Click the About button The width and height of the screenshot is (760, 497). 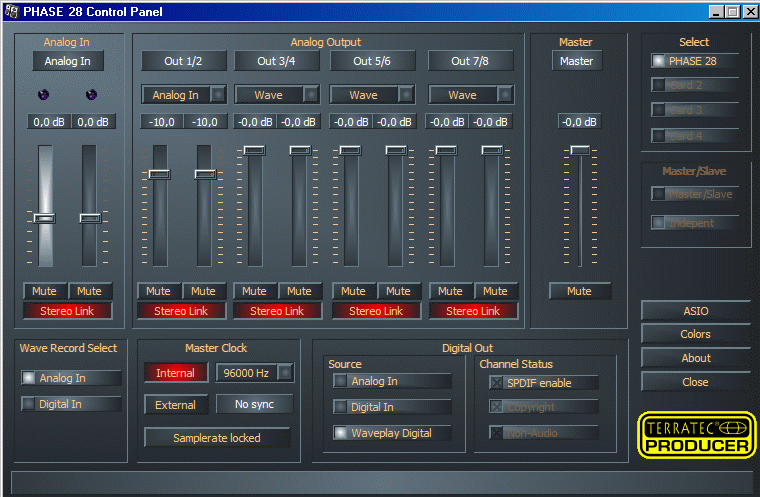click(x=695, y=358)
